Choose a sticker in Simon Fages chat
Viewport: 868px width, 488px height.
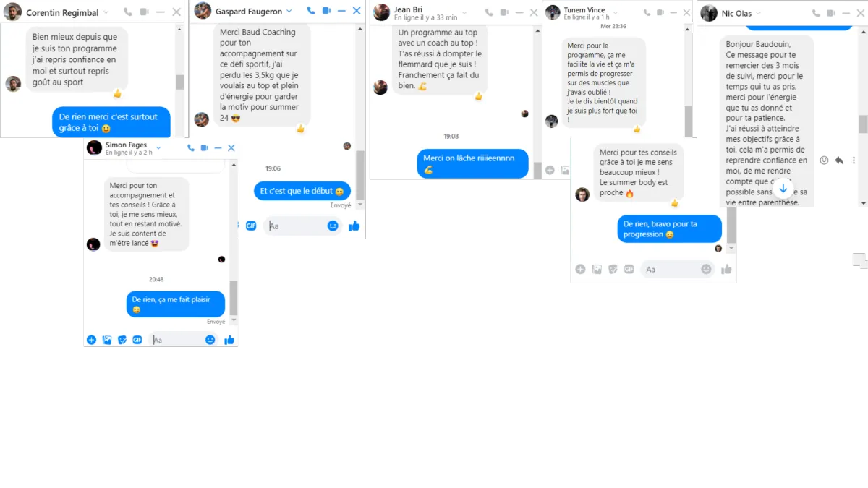pyautogui.click(x=122, y=340)
